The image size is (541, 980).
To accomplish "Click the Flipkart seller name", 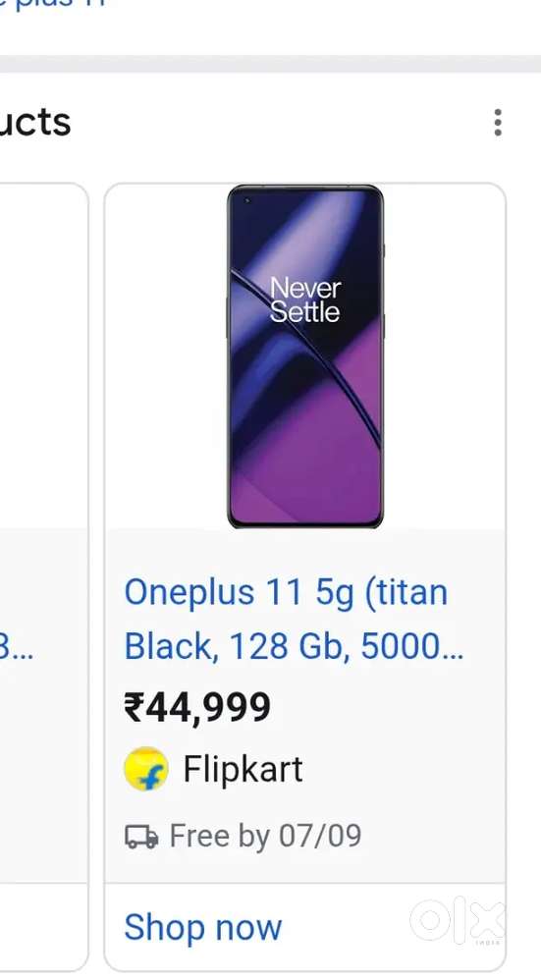I will (x=243, y=768).
